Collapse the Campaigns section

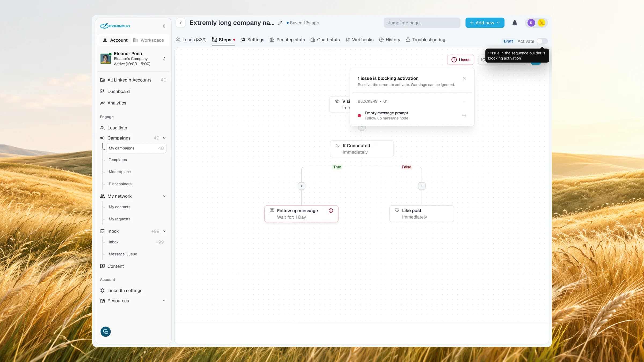point(164,138)
